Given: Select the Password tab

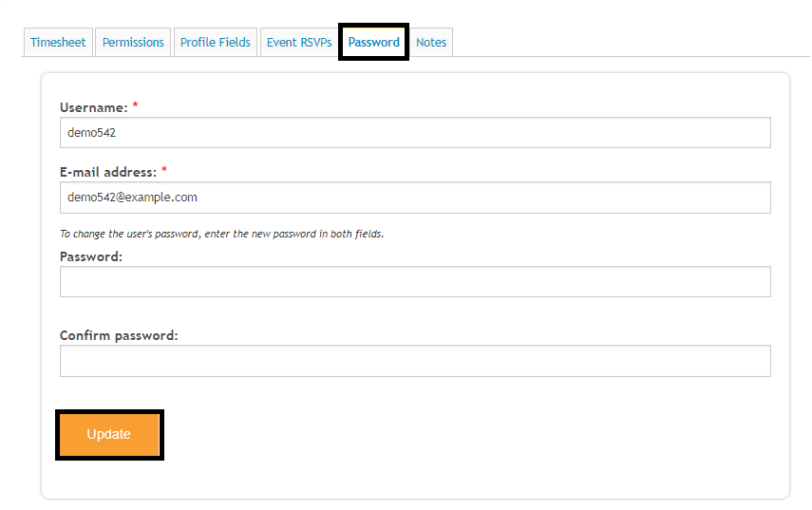Looking at the screenshot, I should click(374, 42).
